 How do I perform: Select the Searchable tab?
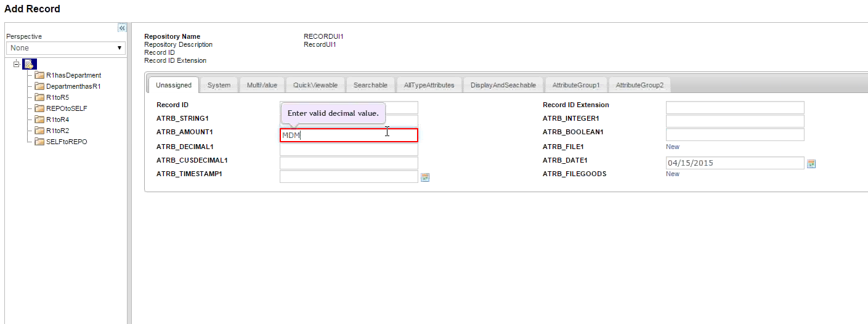[x=370, y=85]
